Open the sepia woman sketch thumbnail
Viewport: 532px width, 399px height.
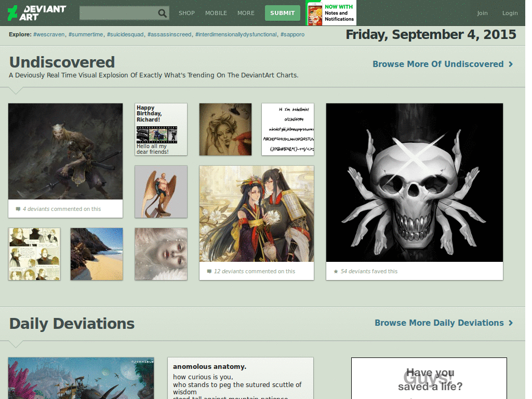(x=225, y=129)
